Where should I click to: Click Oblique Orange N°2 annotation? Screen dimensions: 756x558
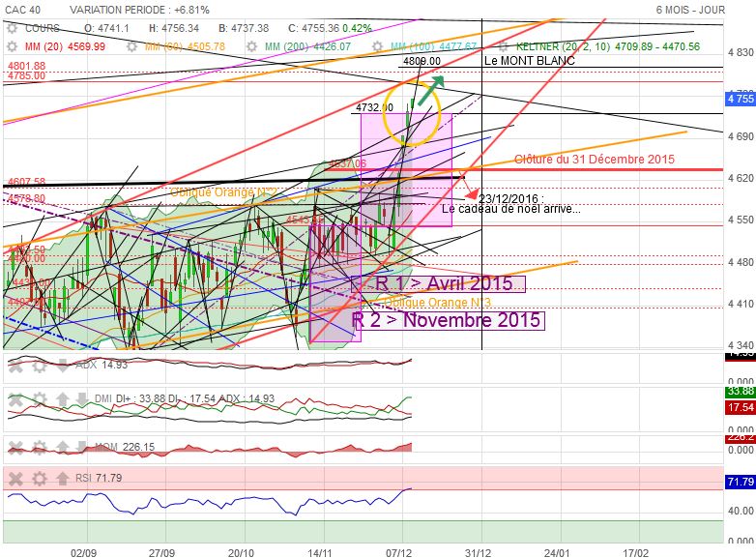tap(223, 192)
